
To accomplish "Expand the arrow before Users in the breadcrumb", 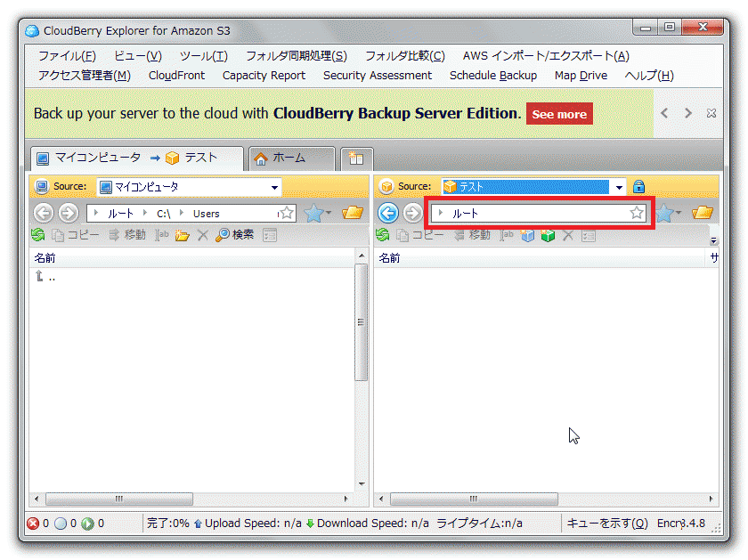I will (182, 213).
